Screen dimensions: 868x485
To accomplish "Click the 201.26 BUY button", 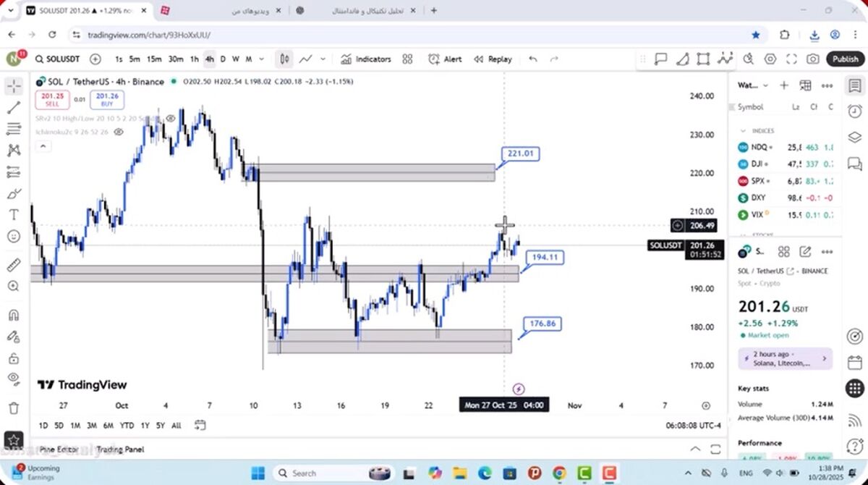I will 107,100.
